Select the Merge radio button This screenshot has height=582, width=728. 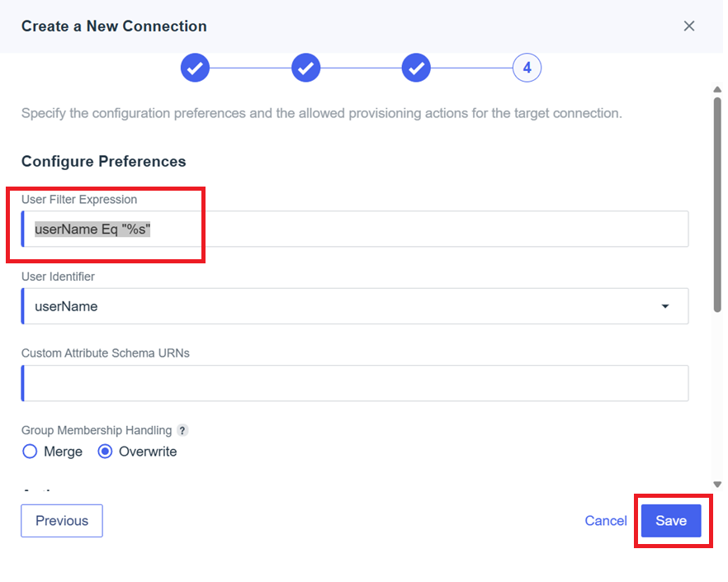pos(30,451)
